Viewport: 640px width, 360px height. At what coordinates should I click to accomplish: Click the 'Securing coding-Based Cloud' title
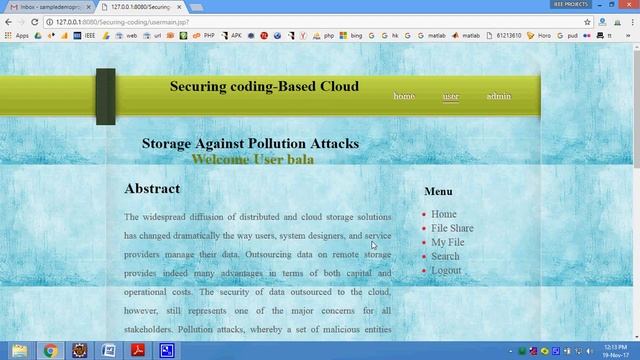pos(264,87)
